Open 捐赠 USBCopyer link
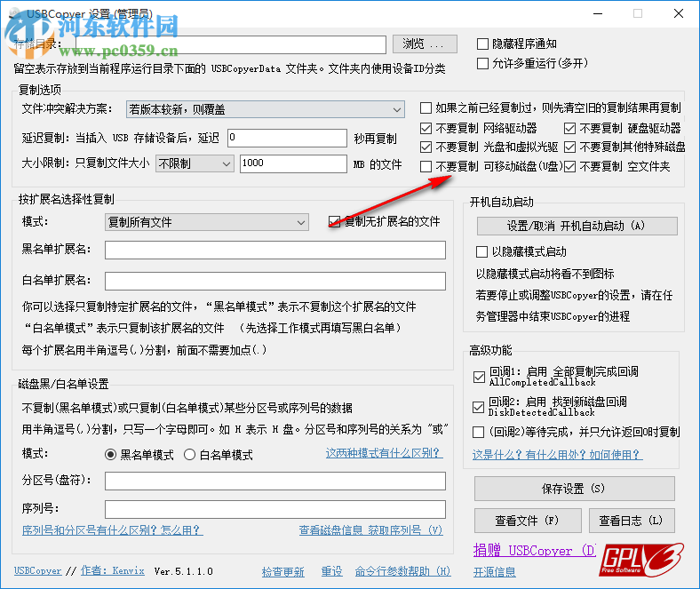The height and width of the screenshot is (589, 700). (534, 550)
